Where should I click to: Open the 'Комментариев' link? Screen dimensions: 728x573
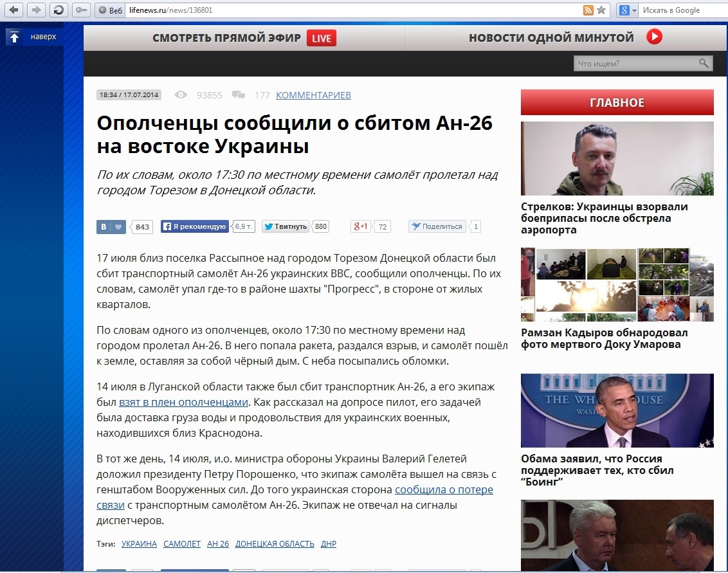tap(313, 95)
